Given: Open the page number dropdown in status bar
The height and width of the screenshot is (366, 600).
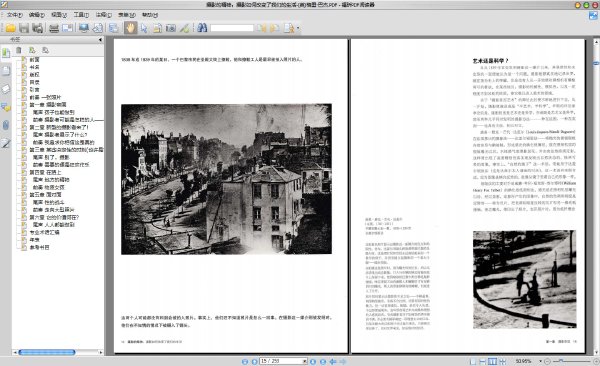Looking at the screenshot, I should tap(305, 361).
